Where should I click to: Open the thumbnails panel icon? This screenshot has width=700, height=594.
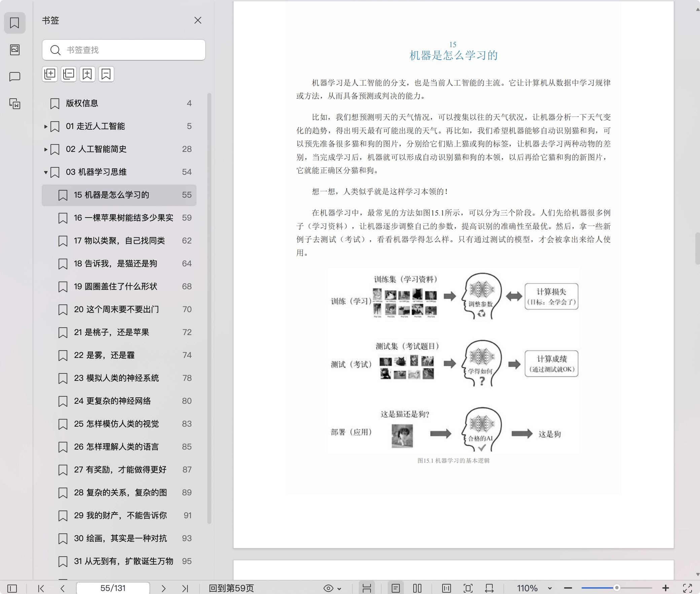(x=14, y=50)
